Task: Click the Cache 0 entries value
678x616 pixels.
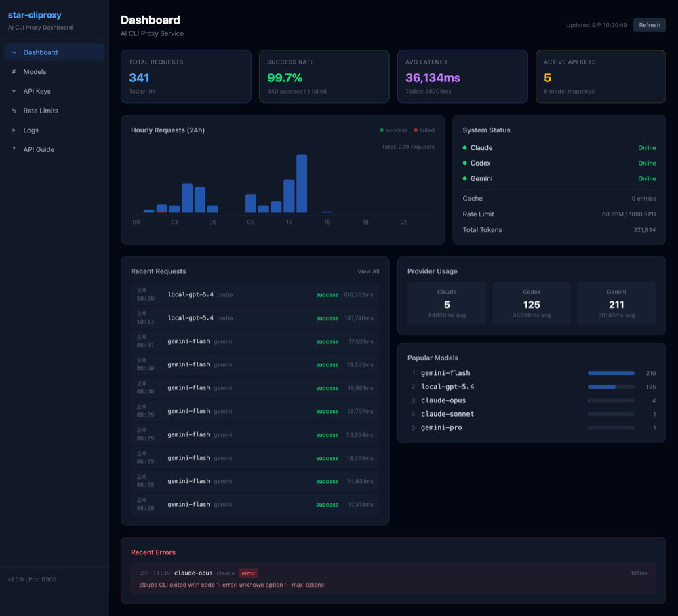Action: coord(643,199)
